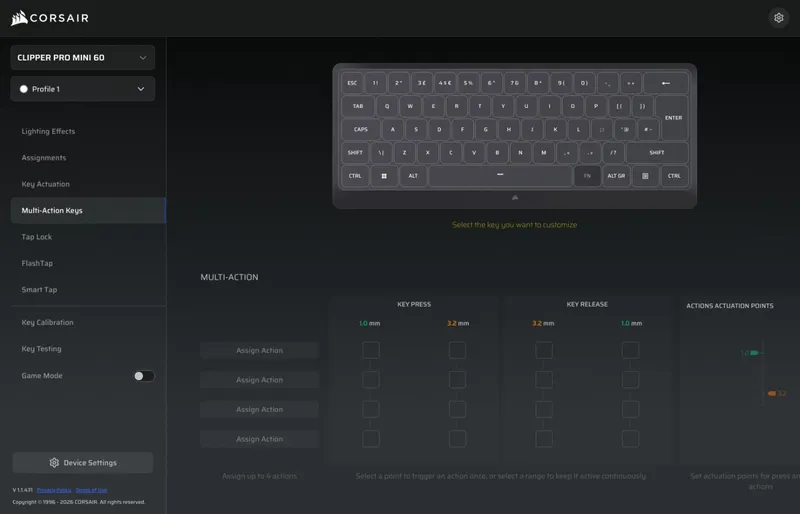Check first row Key Release 3.2 mm box
Image resolution: width=800 pixels, height=514 pixels.
544,350
